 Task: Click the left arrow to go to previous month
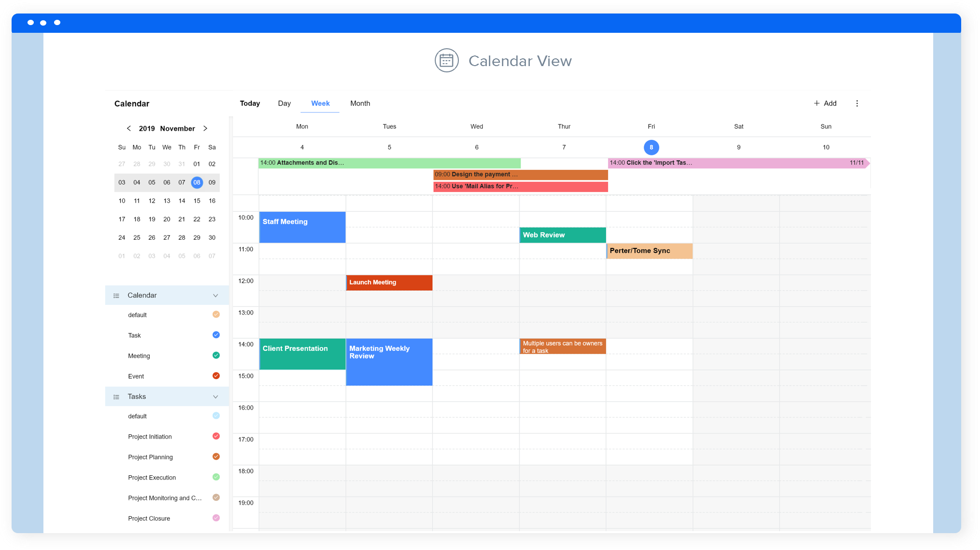pyautogui.click(x=127, y=128)
